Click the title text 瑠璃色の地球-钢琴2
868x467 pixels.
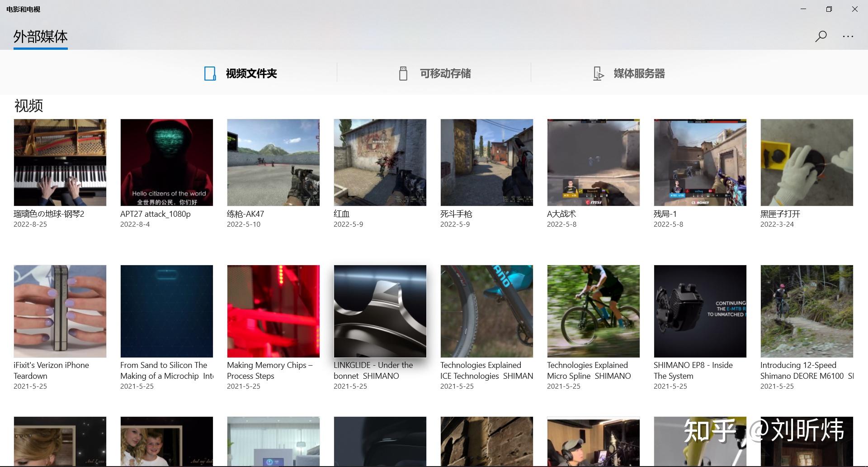click(x=49, y=214)
